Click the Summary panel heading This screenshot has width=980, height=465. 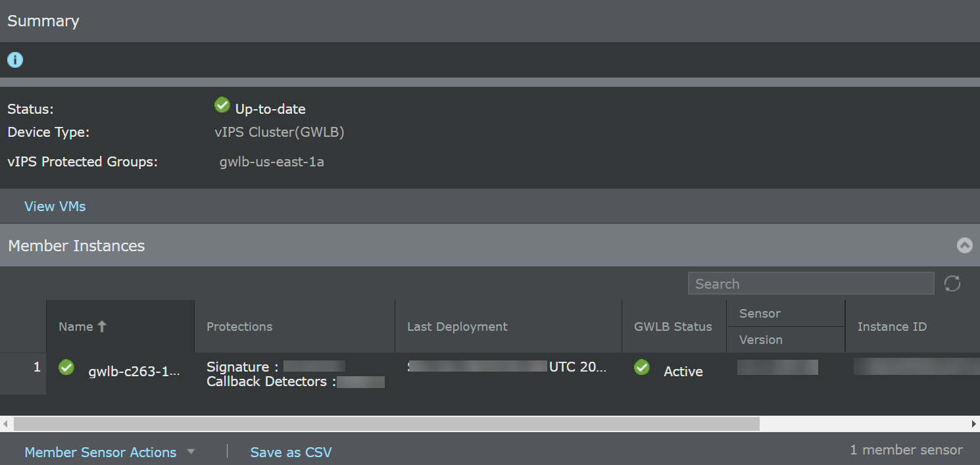43,21
